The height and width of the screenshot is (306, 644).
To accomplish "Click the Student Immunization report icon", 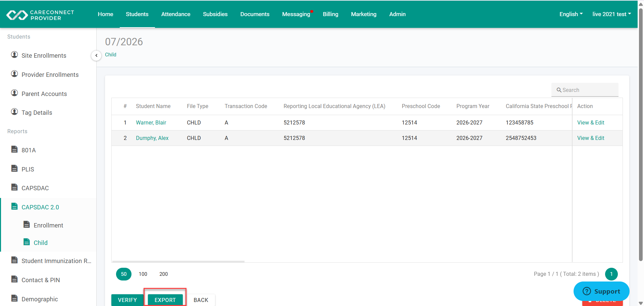I will tap(14, 260).
